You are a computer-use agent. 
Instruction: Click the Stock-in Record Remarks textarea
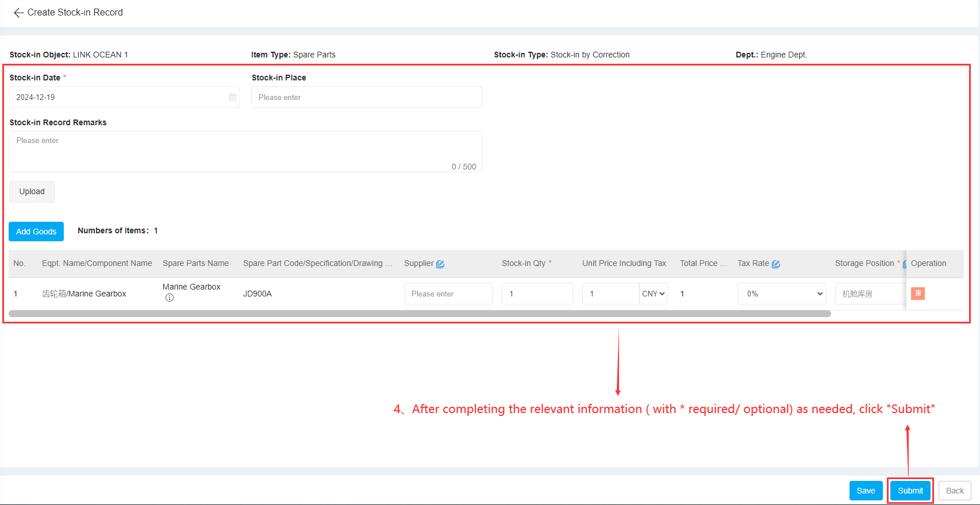tap(245, 152)
